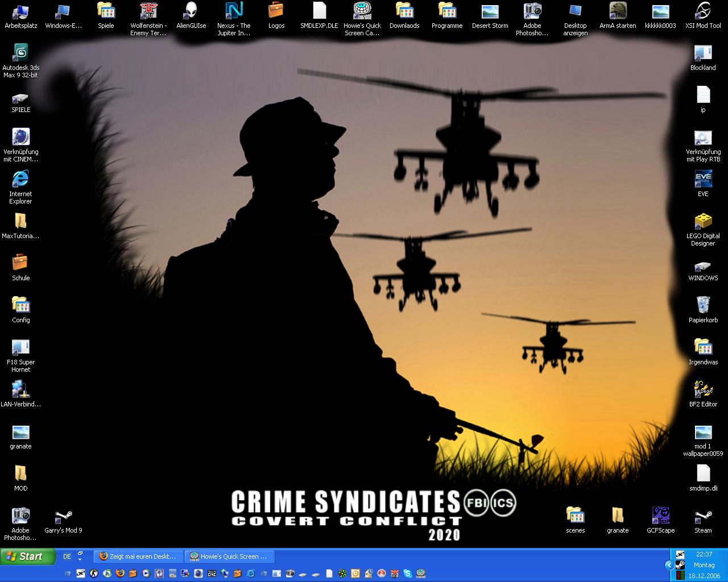This screenshot has height=582, width=728.
Task: Launch Adobe Photoshop from the top row
Action: pos(532,19)
